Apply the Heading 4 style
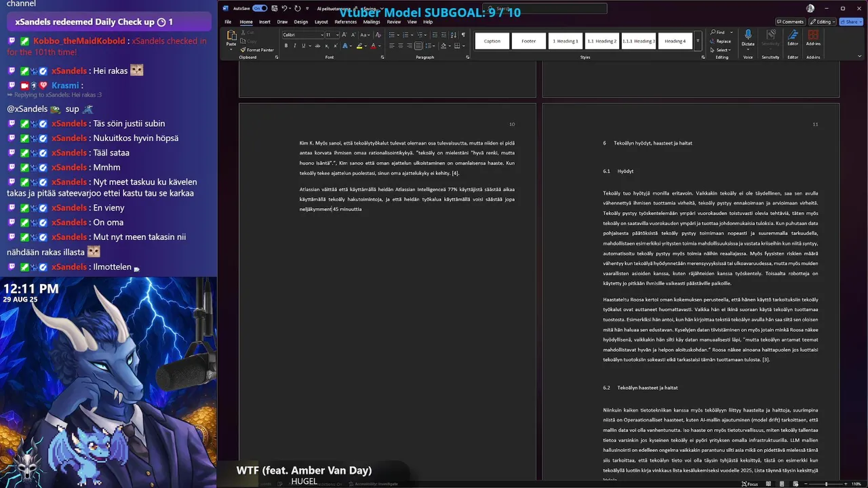Image resolution: width=868 pixels, height=488 pixels. click(x=675, y=41)
